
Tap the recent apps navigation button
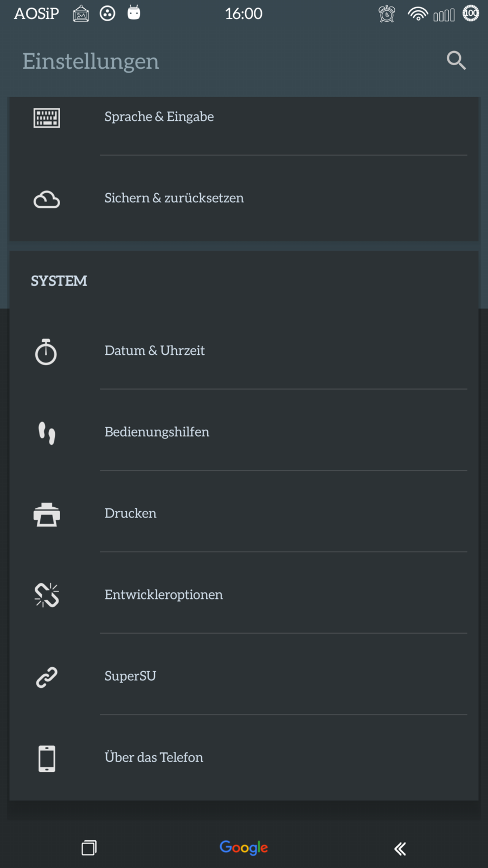coord(89,847)
